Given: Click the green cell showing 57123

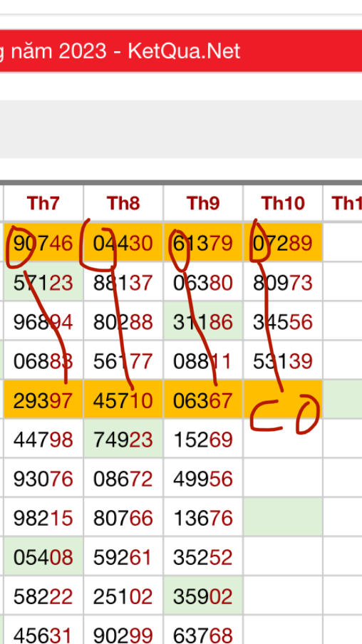Looking at the screenshot, I should (43, 283).
